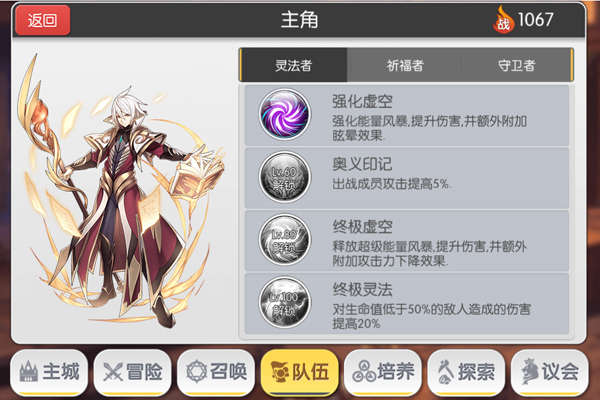
Task: Open the 议会 council navigation button
Action: (550, 372)
